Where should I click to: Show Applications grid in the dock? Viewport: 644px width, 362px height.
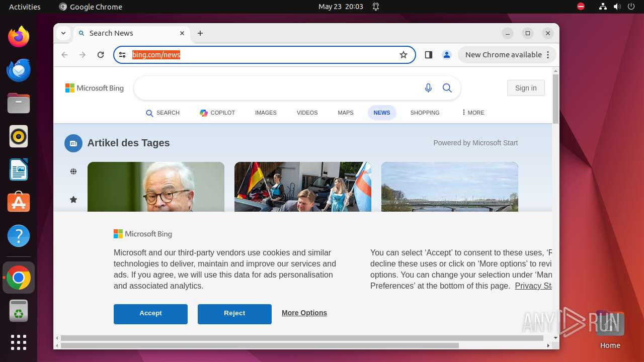pos(19,342)
